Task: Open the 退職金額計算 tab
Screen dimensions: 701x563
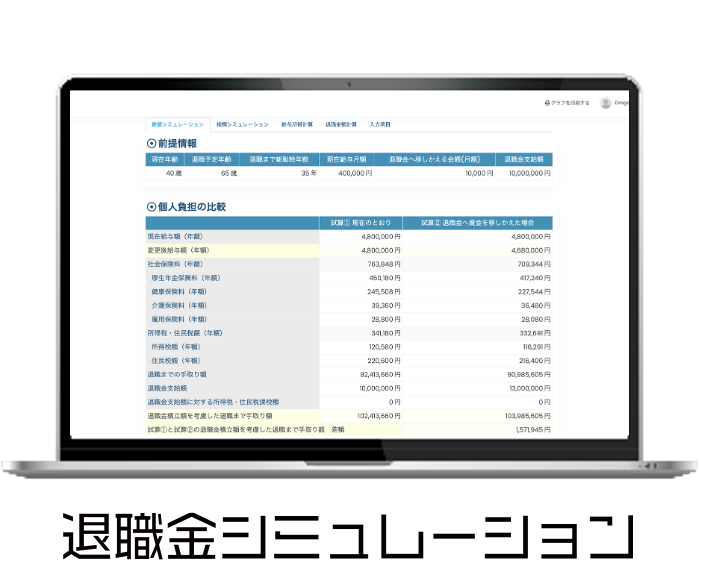Action: click(341, 124)
